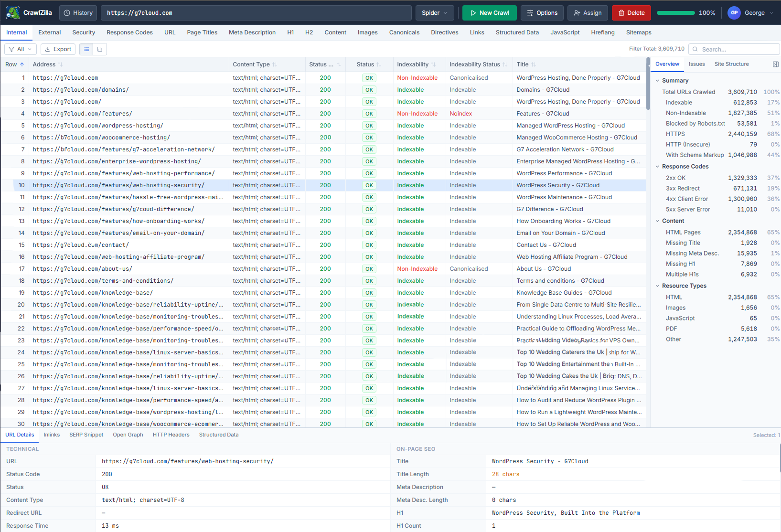Image resolution: width=781 pixels, height=532 pixels.
Task: Collapse the Summary section
Action: (x=657, y=80)
